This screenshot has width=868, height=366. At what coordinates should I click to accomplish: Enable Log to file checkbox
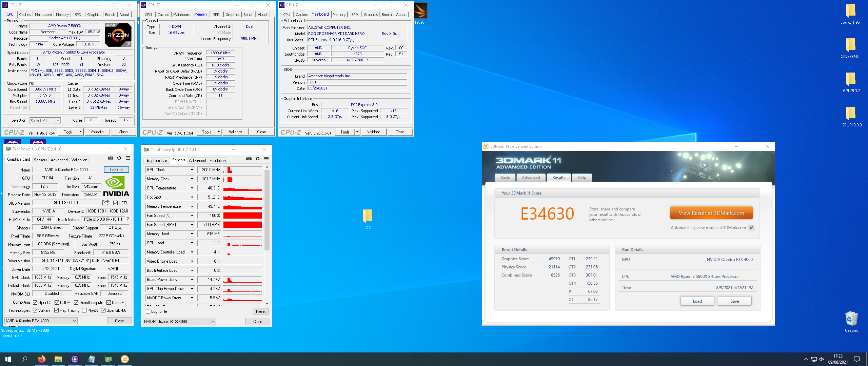148,311
